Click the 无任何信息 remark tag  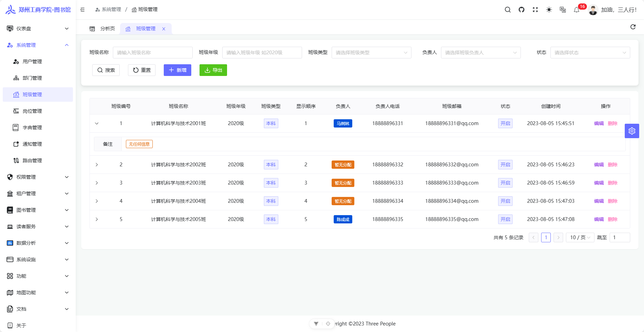coord(139,144)
